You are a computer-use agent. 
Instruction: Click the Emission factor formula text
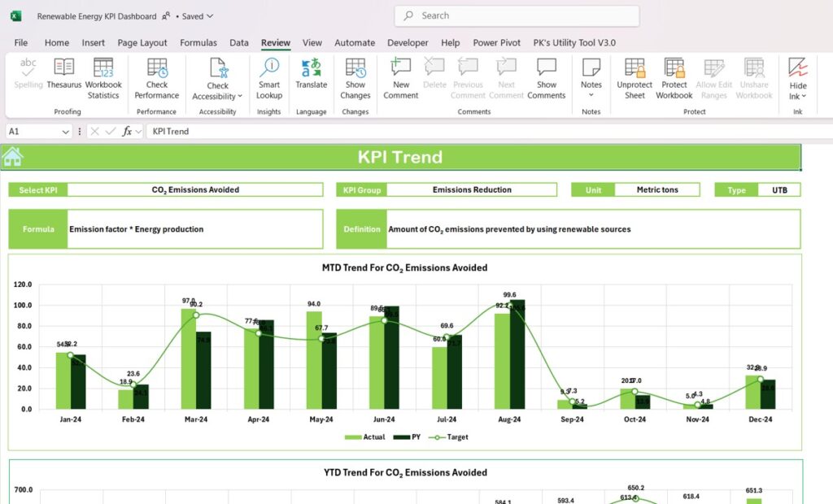coord(136,229)
